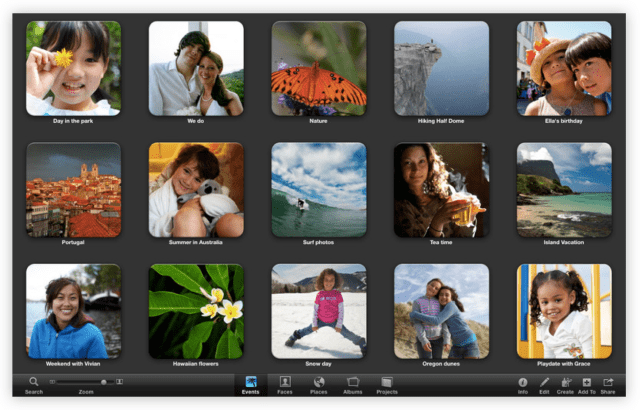Click the Zoom slider handle
The image size is (640, 410).
(103, 382)
